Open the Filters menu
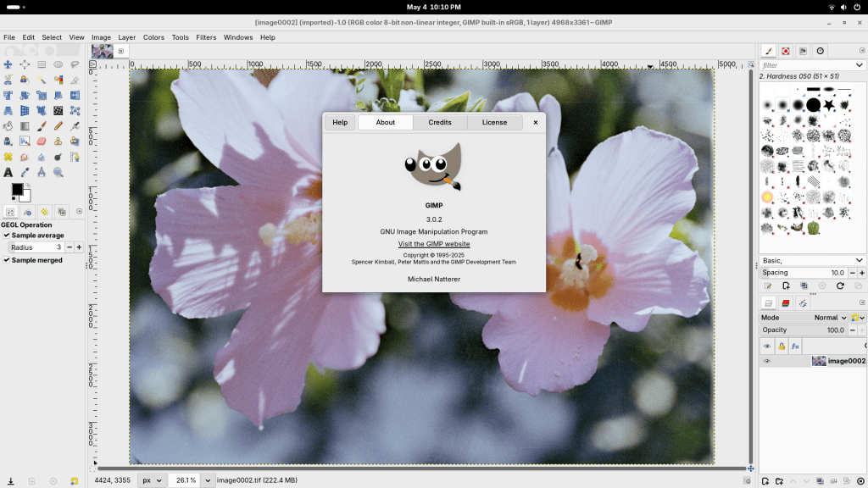 click(x=206, y=37)
